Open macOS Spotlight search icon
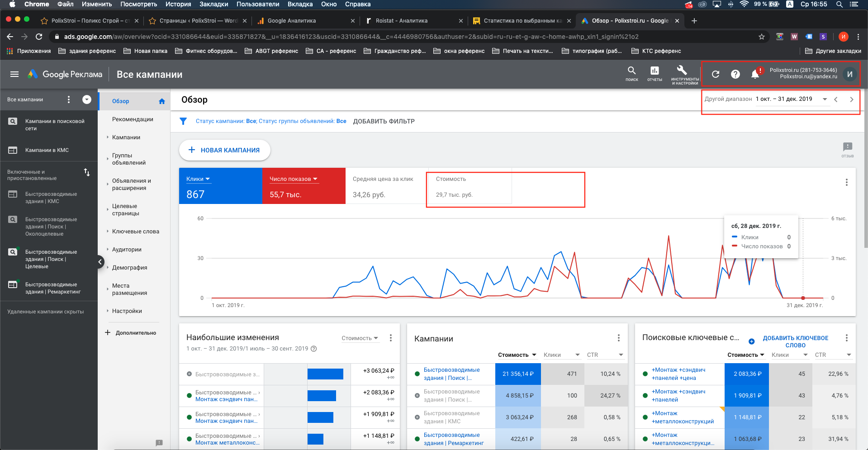 pyautogui.click(x=839, y=4)
